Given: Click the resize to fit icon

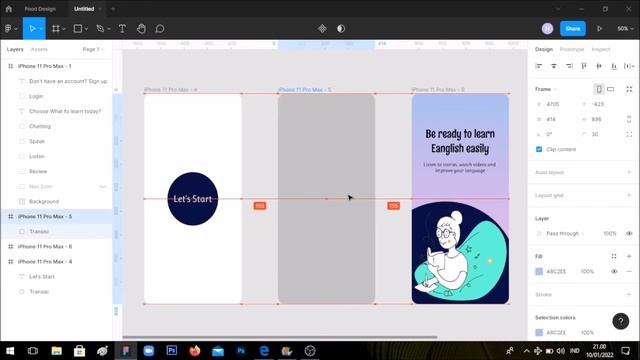Looking at the screenshot, I should pos(629,89).
